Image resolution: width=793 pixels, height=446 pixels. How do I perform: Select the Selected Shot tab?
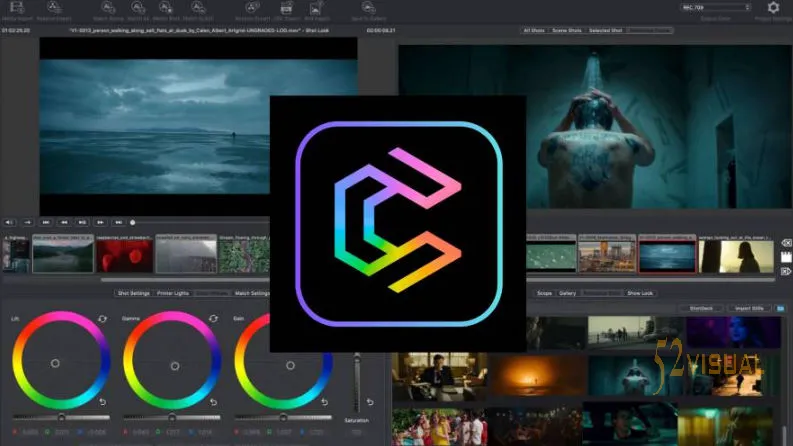(x=605, y=30)
